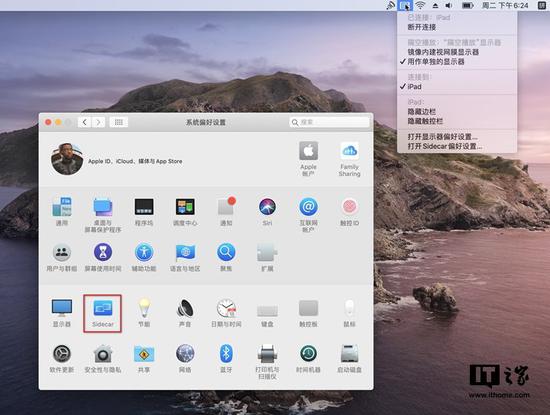The height and width of the screenshot is (415, 550).
Task: Choose 隐藏边栏 (Hide Sidebar) menu item
Action: 457,112
